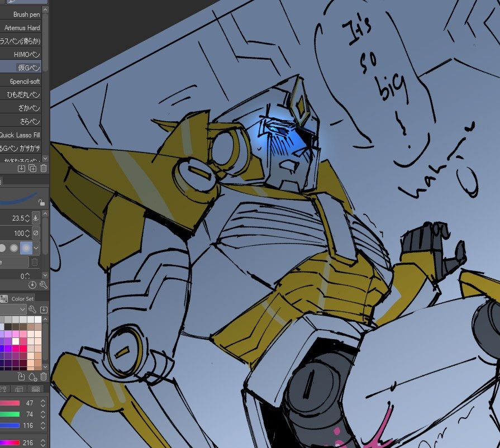Click the green channel slider showing 74

coord(10,414)
